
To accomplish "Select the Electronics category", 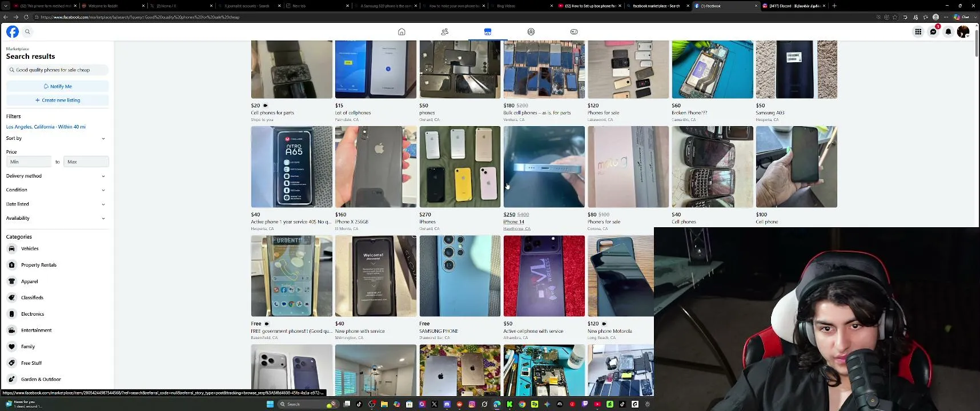I will click(57, 314).
